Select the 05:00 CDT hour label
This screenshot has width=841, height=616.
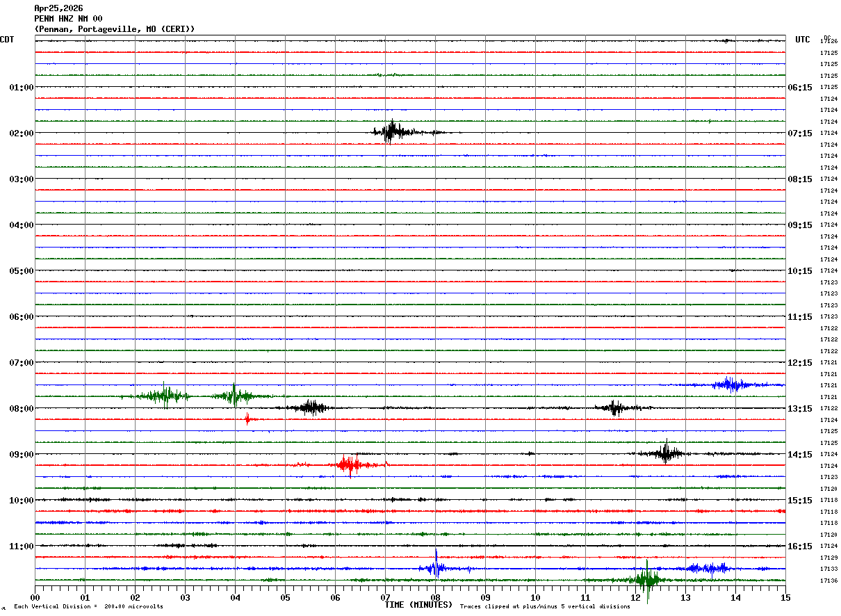pyautogui.click(x=21, y=271)
